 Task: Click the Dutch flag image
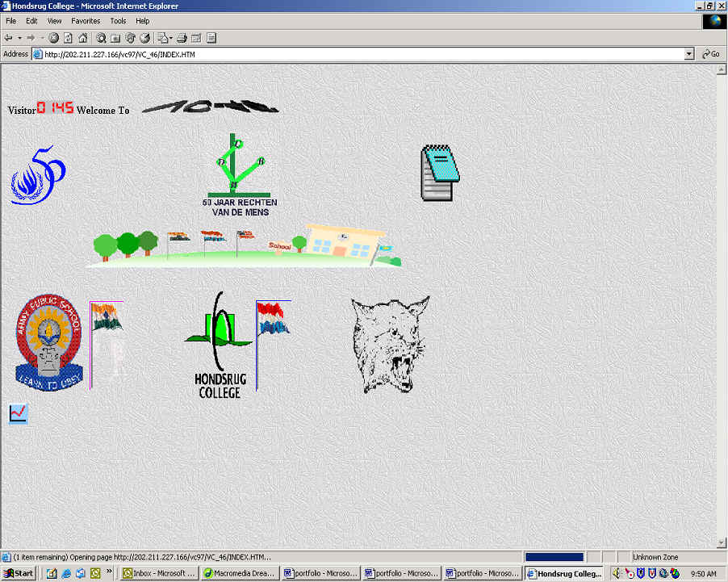(274, 345)
